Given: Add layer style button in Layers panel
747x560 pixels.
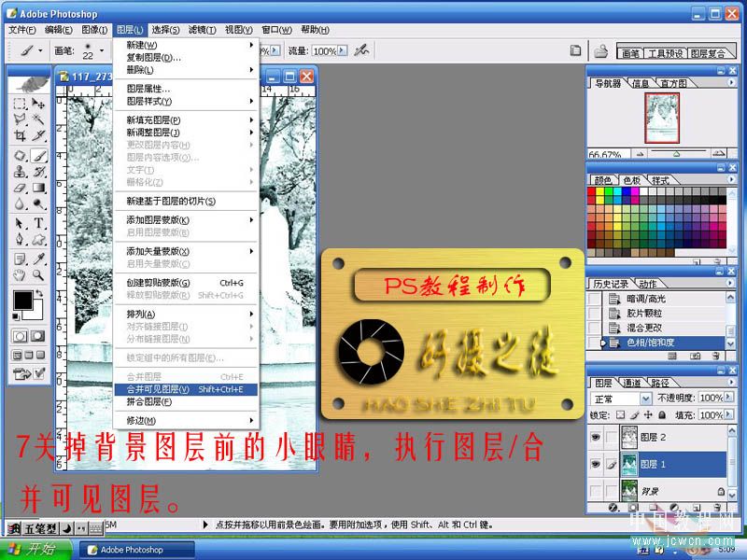Looking at the screenshot, I should [613, 508].
